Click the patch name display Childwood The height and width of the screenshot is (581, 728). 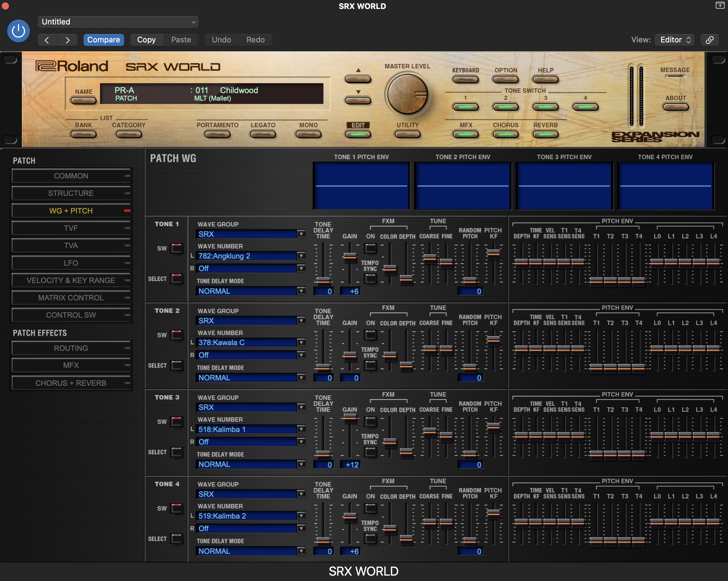pos(239,90)
